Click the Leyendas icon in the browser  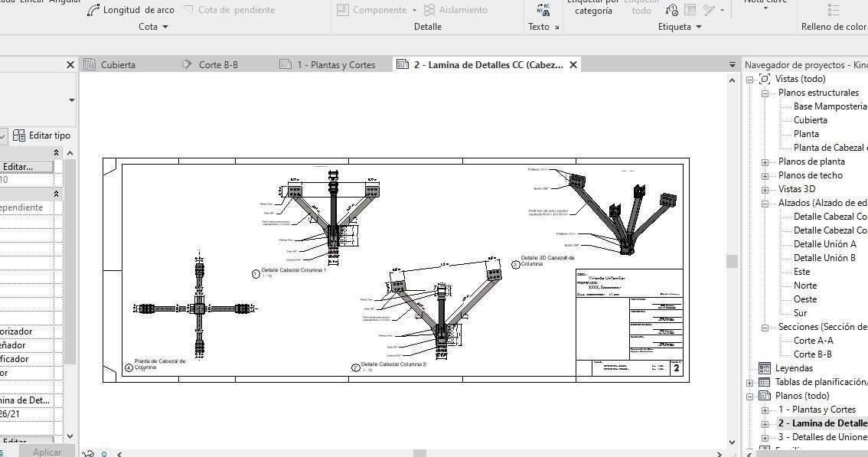click(x=765, y=368)
